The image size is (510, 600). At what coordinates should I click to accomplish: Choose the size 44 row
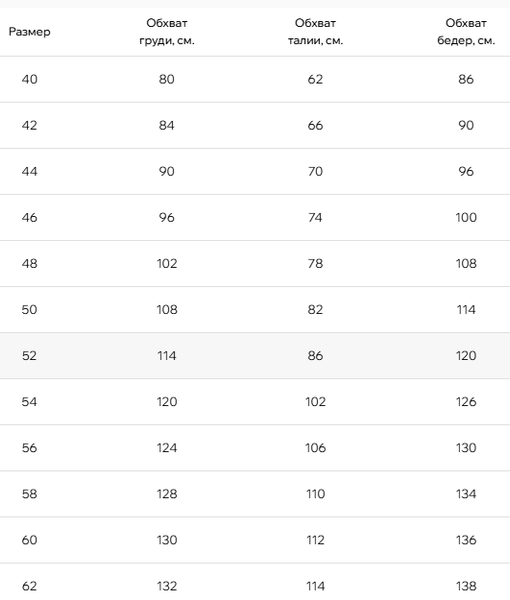coord(255,171)
